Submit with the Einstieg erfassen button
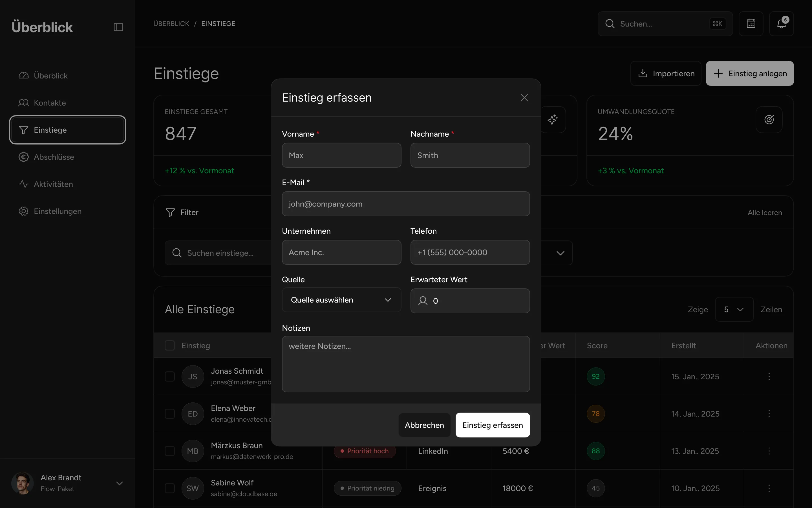The width and height of the screenshot is (812, 508). [493, 425]
